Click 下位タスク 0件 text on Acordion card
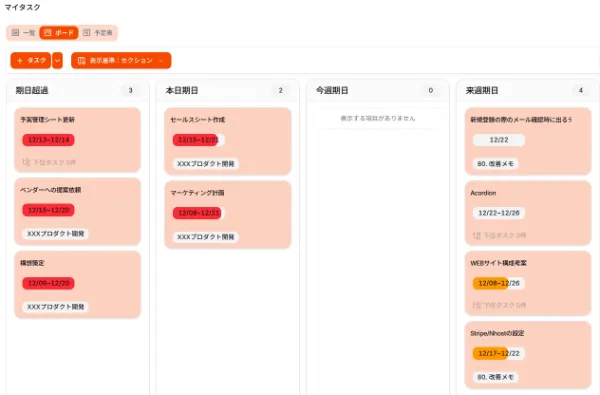 (505, 235)
